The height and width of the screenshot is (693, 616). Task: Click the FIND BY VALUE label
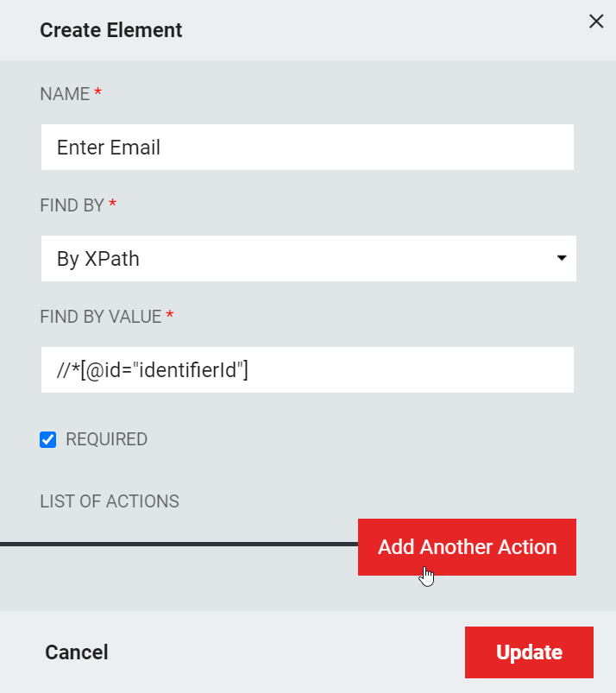101,317
